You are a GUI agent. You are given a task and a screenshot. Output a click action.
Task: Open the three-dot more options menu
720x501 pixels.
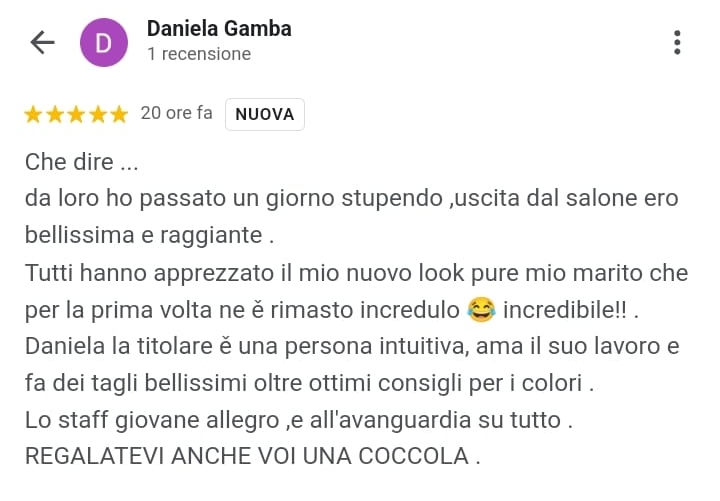tap(677, 43)
